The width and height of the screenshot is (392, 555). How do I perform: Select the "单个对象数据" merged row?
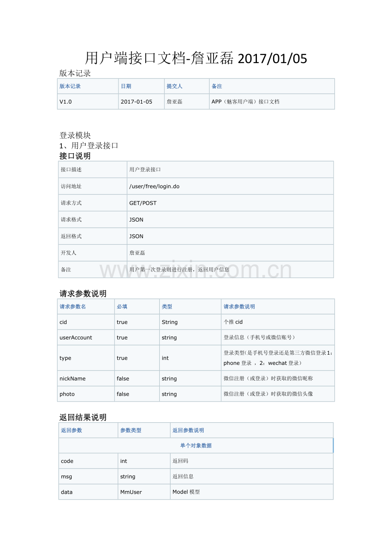click(x=196, y=445)
